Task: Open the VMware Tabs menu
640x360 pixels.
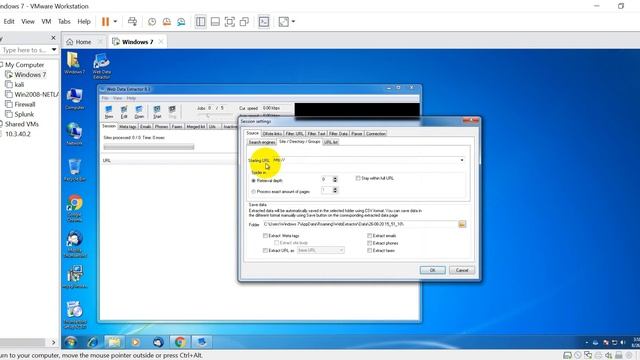Action: coord(64,21)
